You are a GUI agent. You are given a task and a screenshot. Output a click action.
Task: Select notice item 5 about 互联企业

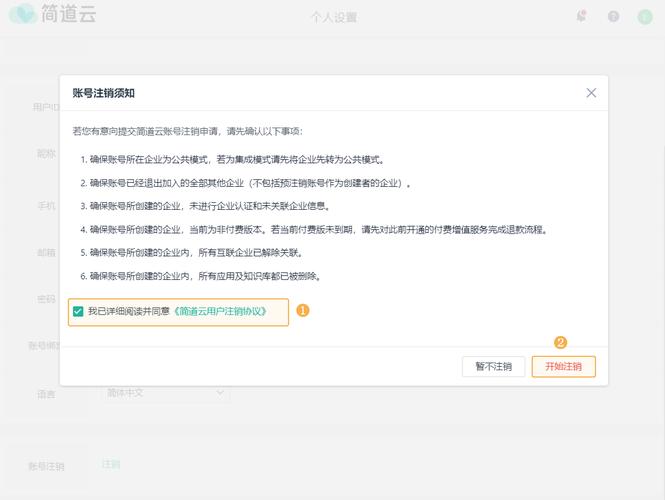(x=192, y=253)
